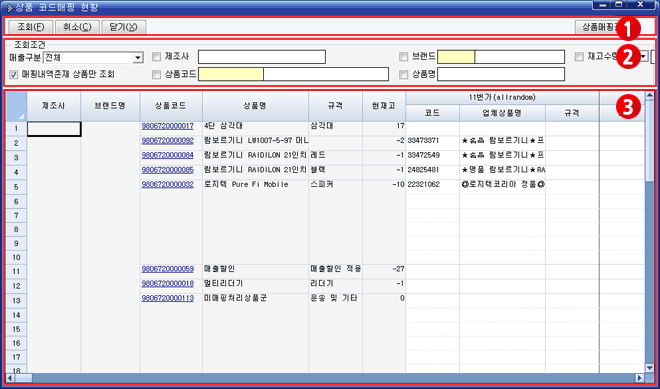The height and width of the screenshot is (389, 660).
Task: Click the vertical scrollbar thumb
Action: (x=649, y=140)
